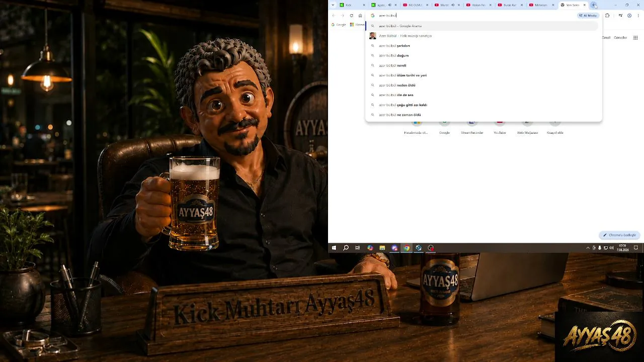Open the Görseller link
The height and width of the screenshot is (362, 644).
pyautogui.click(x=621, y=37)
